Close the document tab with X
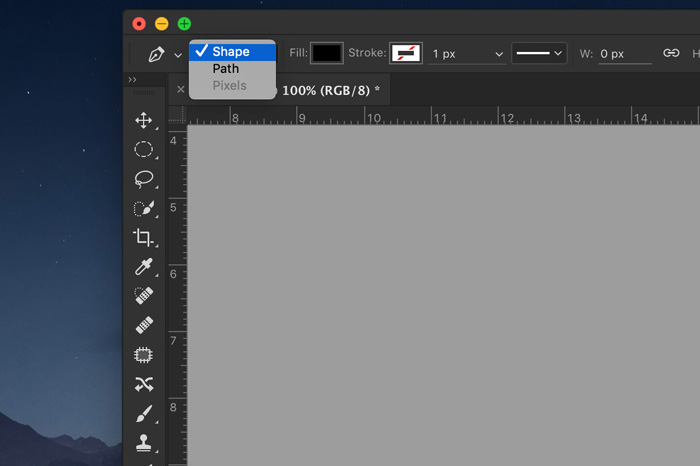Image resolution: width=700 pixels, height=466 pixels. click(180, 89)
